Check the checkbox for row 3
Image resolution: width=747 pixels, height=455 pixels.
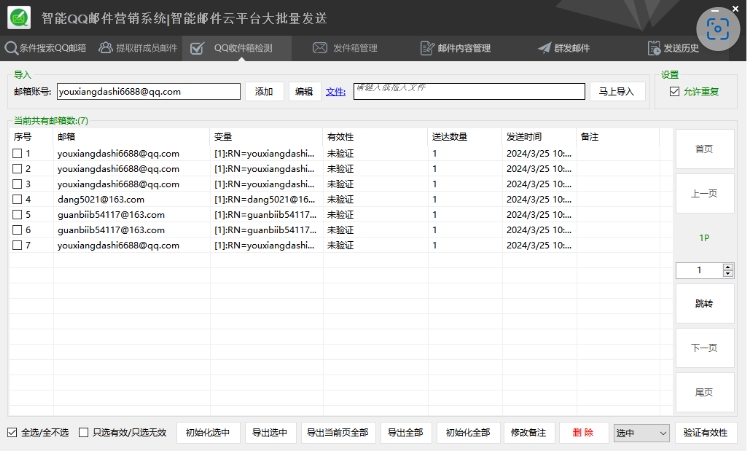point(17,184)
